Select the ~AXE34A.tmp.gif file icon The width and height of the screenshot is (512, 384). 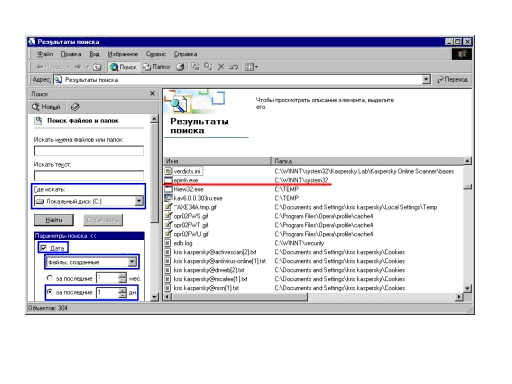tap(168, 207)
